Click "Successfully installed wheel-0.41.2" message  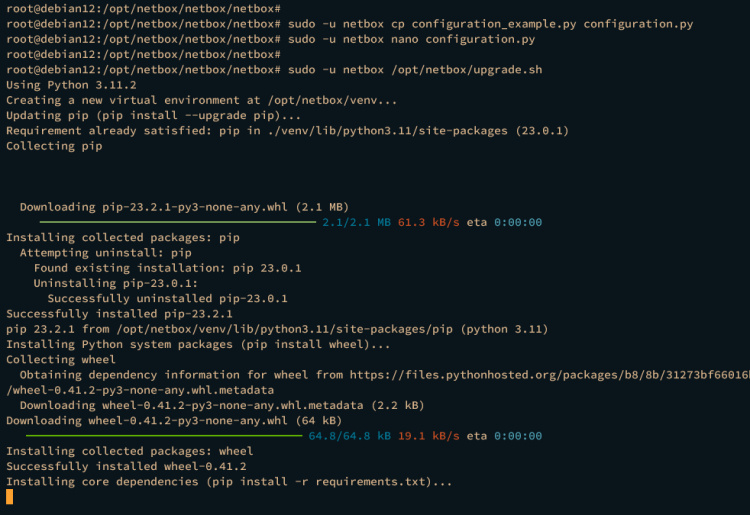[x=126, y=466]
